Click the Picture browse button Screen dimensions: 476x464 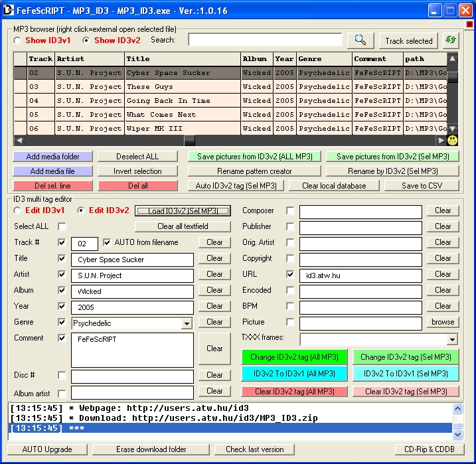pyautogui.click(x=443, y=322)
